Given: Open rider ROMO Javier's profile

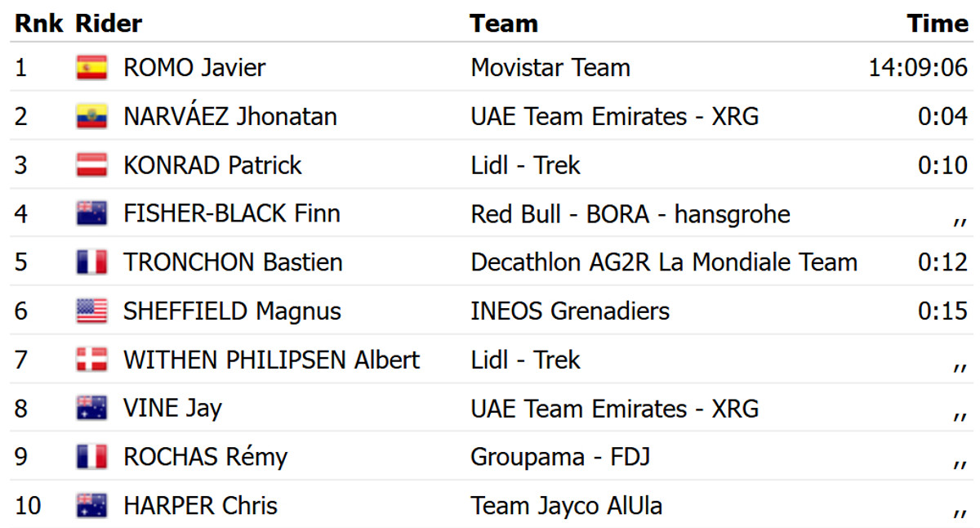Looking at the screenshot, I should pos(194,68).
